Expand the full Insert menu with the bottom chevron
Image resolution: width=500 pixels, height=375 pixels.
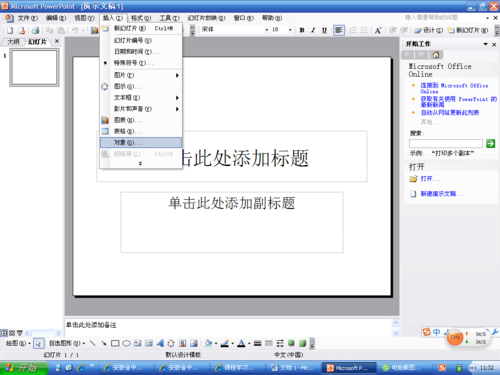tap(140, 164)
